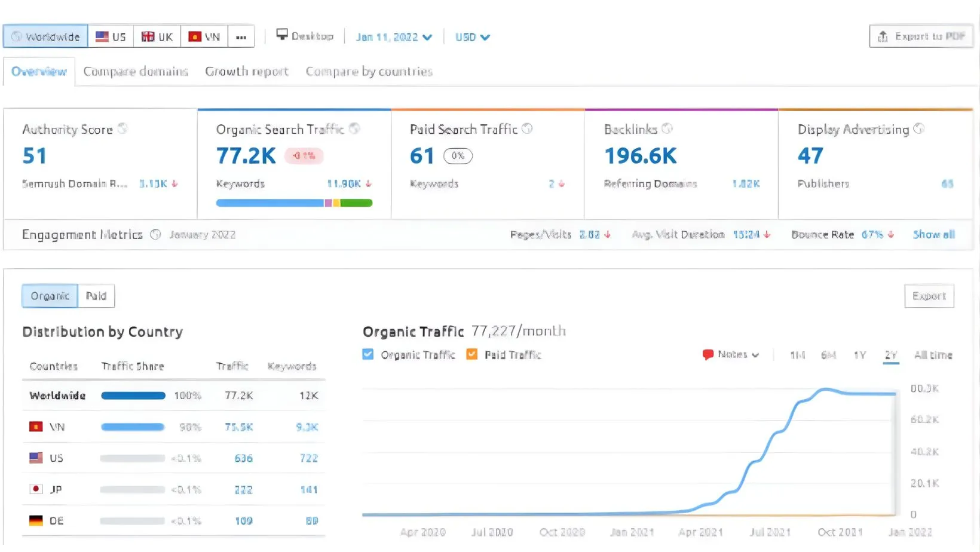Uncheck the Paid Traffic checkbox
This screenshot has height=552, width=980.
point(472,355)
